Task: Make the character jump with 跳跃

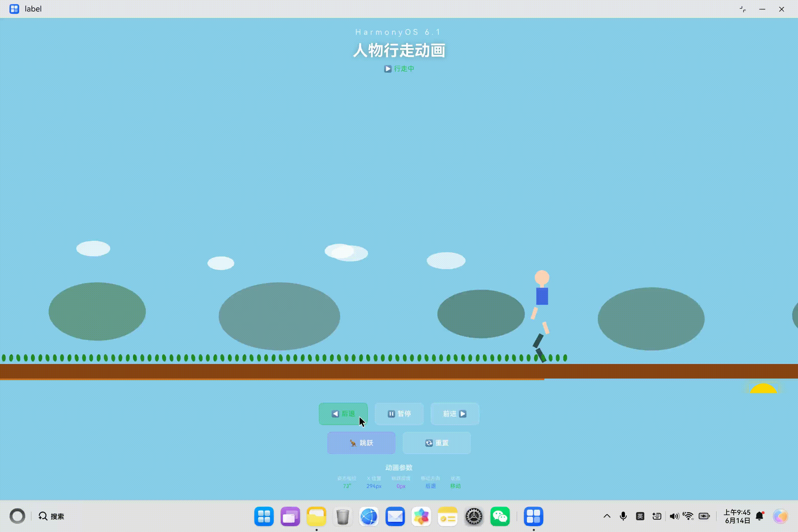Action: 361,443
